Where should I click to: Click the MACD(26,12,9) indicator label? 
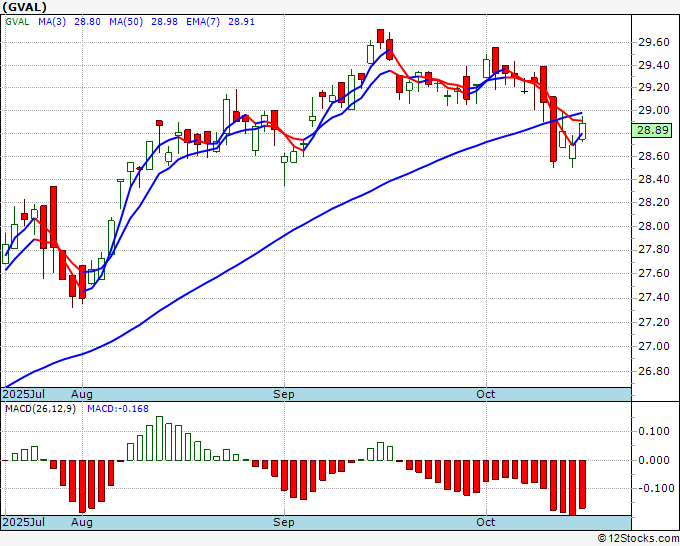point(40,409)
